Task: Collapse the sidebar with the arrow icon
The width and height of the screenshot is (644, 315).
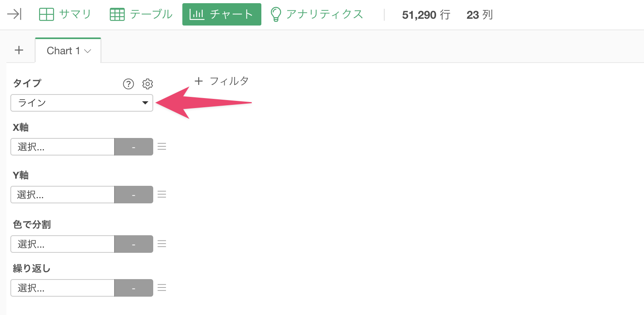Action: tap(14, 14)
